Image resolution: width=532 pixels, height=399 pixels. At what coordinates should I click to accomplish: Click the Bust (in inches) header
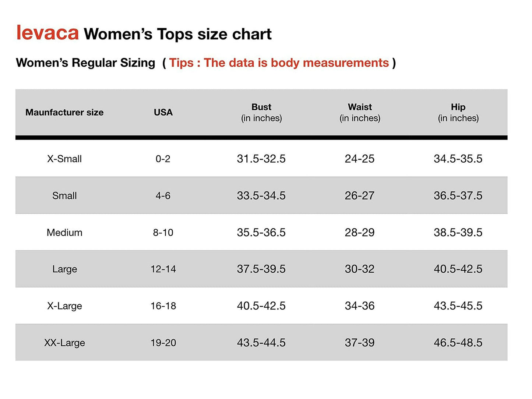[261, 112]
